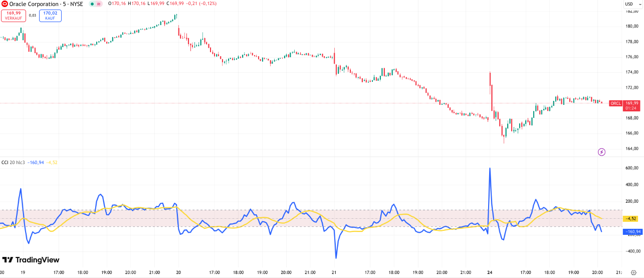
Task: Click the pink data-mode indicator icon
Action: [x=99, y=4]
